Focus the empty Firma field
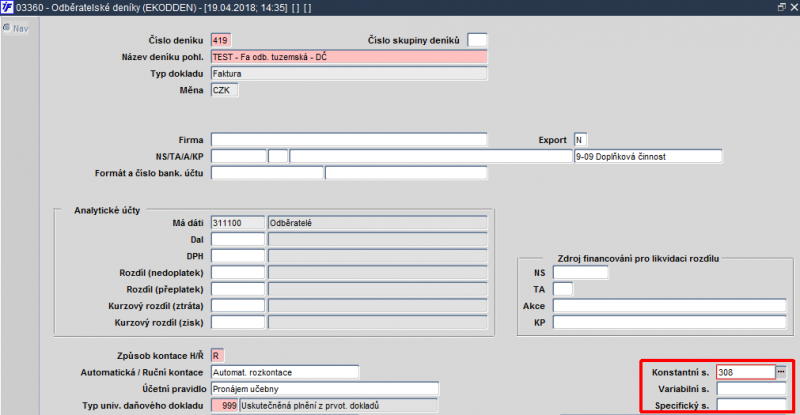Viewport: 800px width, 415px height. pos(349,140)
